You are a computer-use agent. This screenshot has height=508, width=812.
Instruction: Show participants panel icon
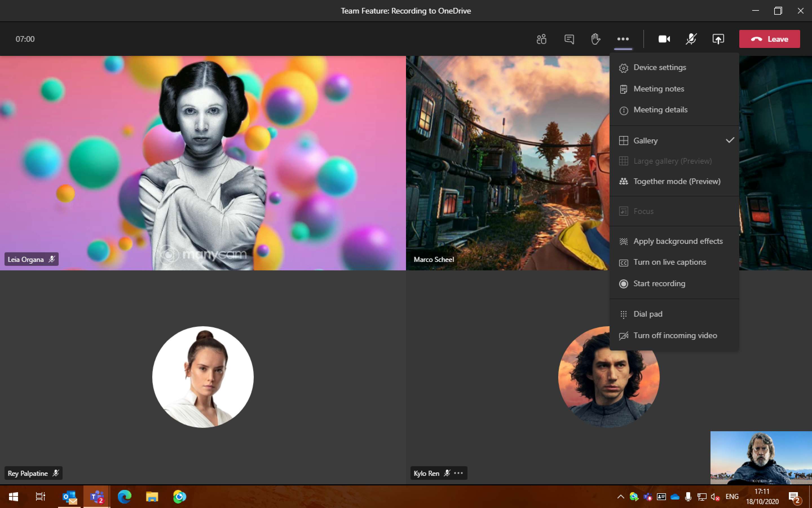541,39
